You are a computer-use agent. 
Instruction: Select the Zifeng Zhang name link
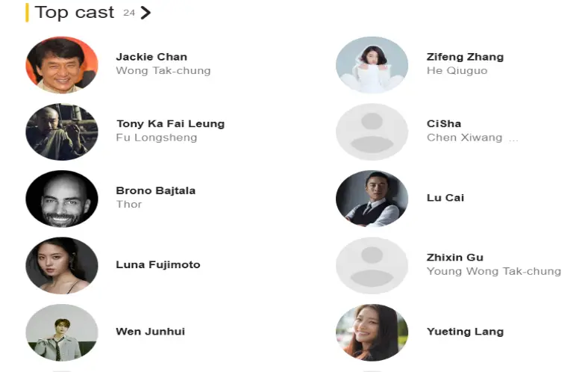pyautogui.click(x=465, y=57)
